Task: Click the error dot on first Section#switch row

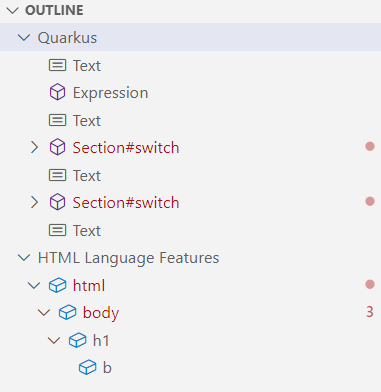Action: coord(370,146)
